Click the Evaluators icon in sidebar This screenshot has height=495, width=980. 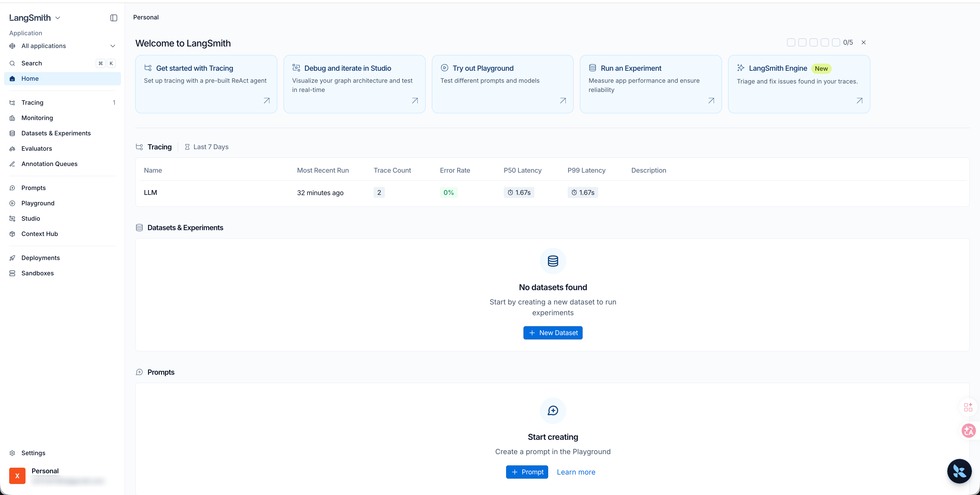click(x=12, y=148)
